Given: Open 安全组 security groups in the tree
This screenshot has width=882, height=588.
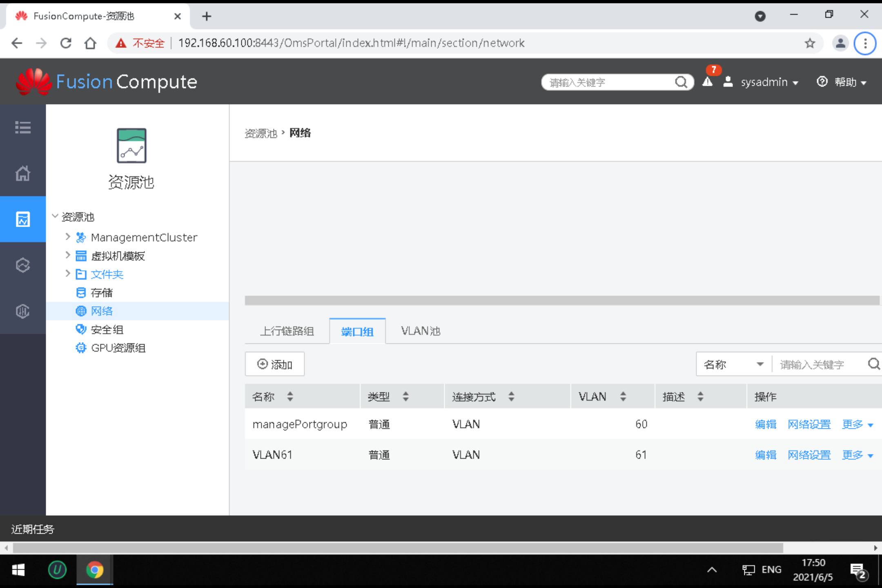Looking at the screenshot, I should 107,329.
